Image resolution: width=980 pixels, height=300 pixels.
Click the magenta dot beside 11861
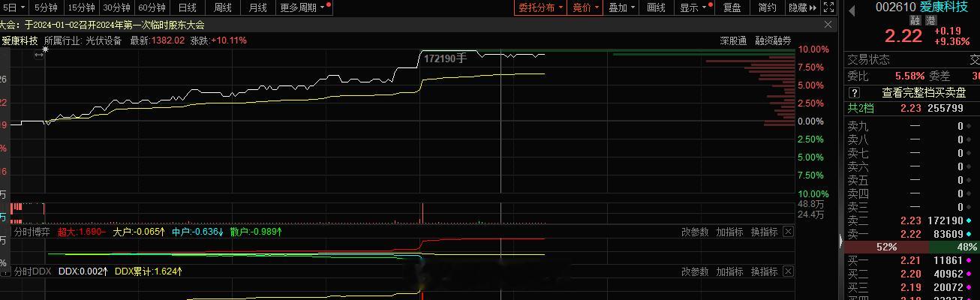coord(969,260)
